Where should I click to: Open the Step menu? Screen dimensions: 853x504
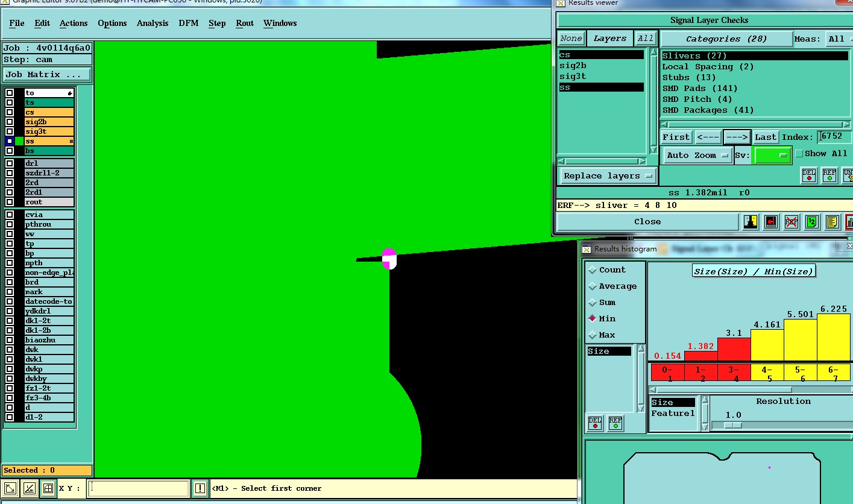pos(217,23)
